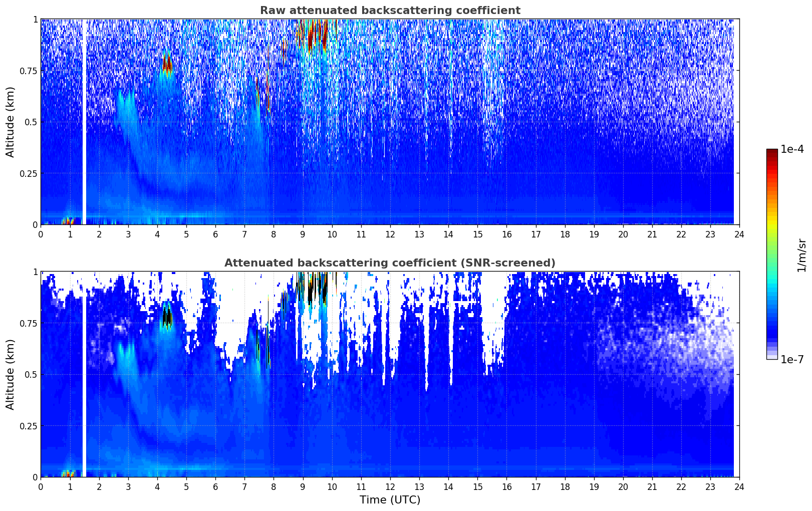Viewport: 812px width, 511px height.
Task: Click the title "Raw attenuated backscattering coefficient"
Action: (390, 11)
